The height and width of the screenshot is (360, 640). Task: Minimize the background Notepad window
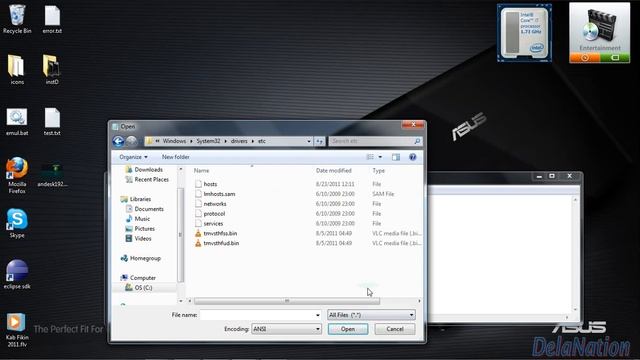(539, 176)
